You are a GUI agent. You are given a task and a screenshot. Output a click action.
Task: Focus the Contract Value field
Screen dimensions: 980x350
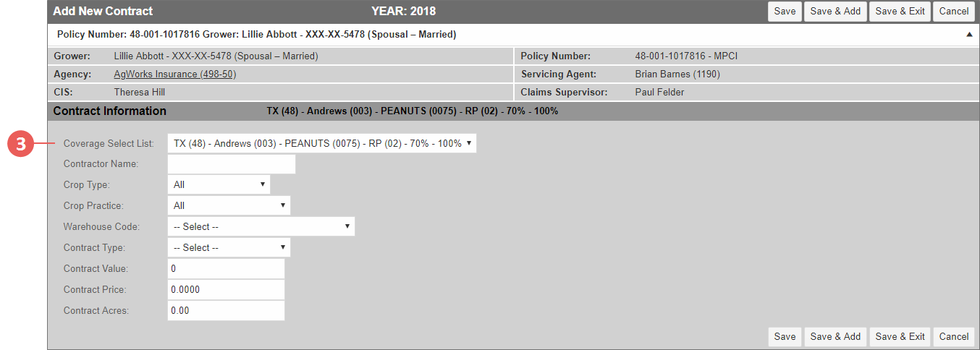point(226,268)
